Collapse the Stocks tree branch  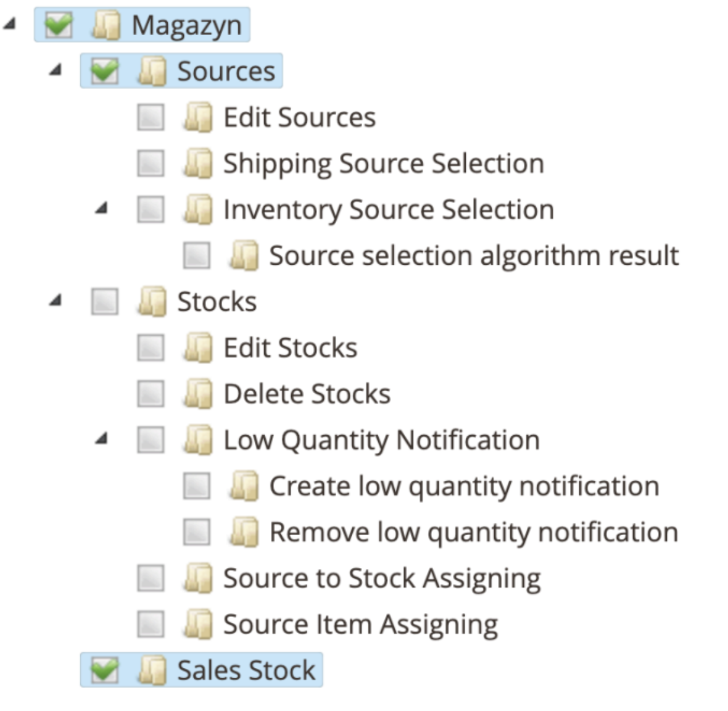click(56, 301)
